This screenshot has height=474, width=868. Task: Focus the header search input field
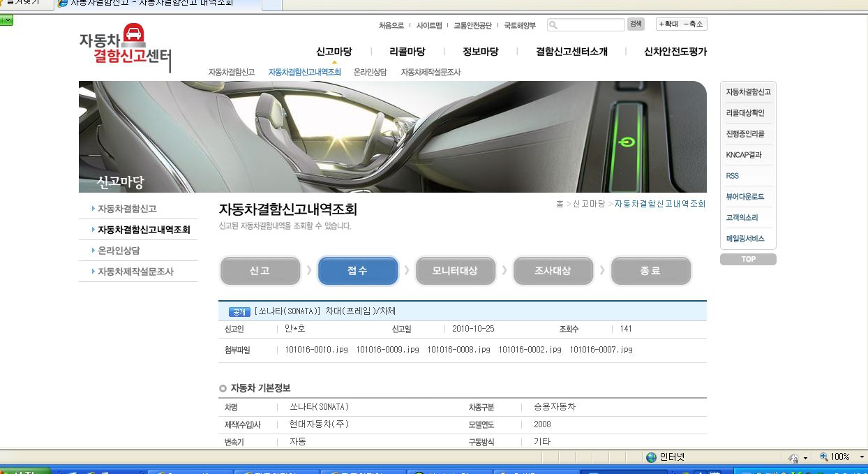(585, 25)
